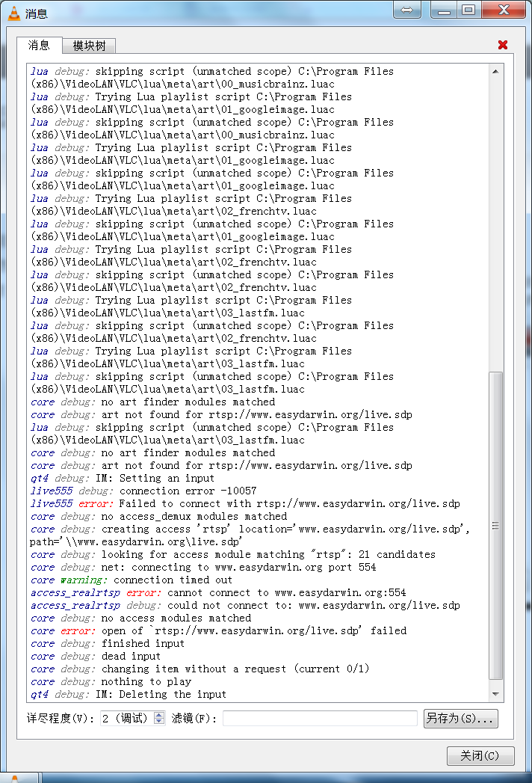Click 'changing item without a request' line

tap(199, 669)
